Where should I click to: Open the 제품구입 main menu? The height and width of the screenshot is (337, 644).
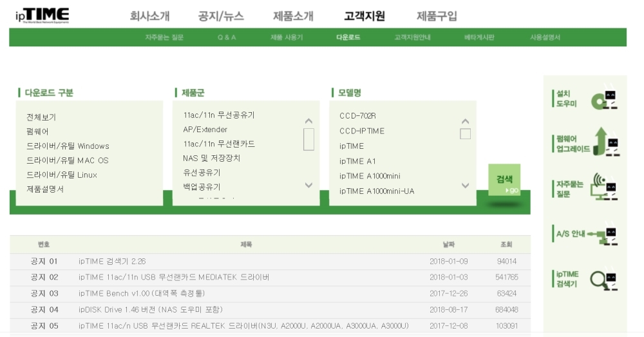[437, 16]
